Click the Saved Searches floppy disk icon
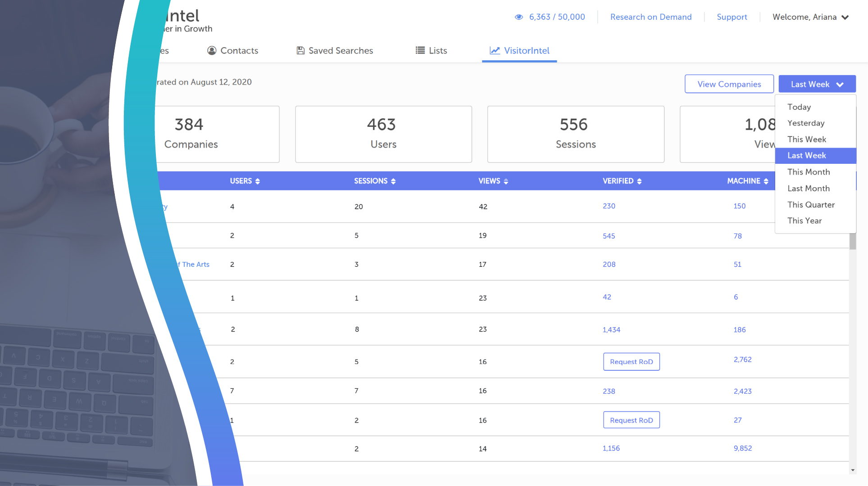The height and width of the screenshot is (486, 868). click(300, 50)
